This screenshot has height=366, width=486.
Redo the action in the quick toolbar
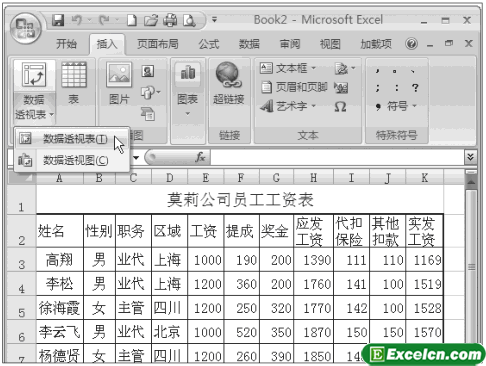pyautogui.click(x=104, y=21)
